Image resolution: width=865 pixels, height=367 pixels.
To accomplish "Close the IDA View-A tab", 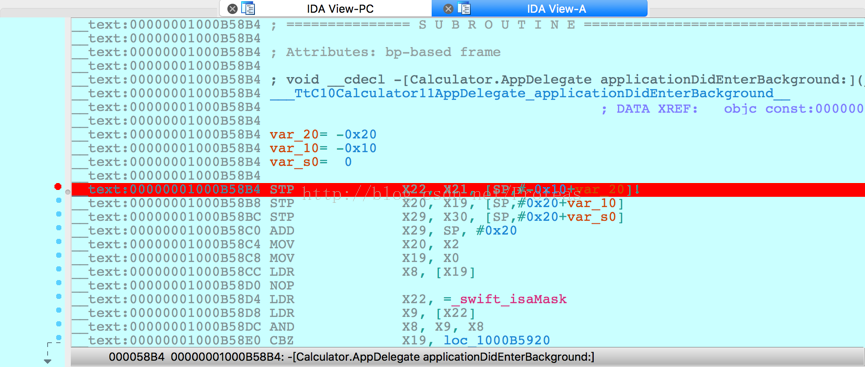I will [x=448, y=8].
